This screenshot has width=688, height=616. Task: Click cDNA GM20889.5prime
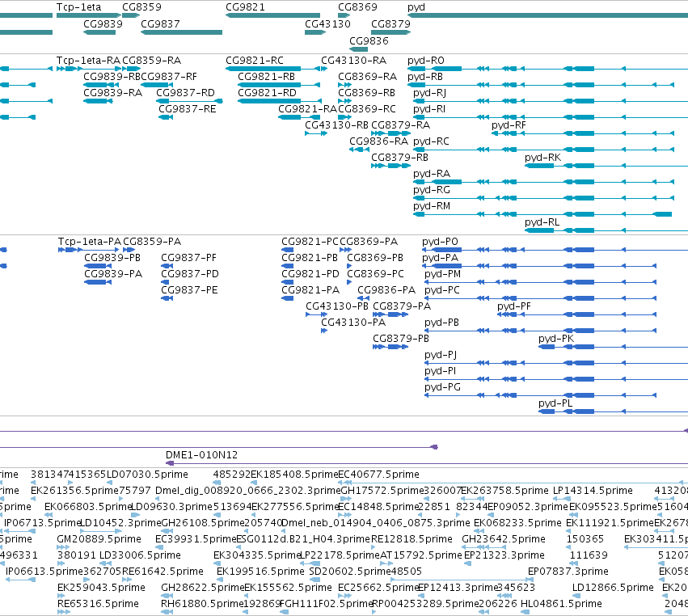[99, 538]
